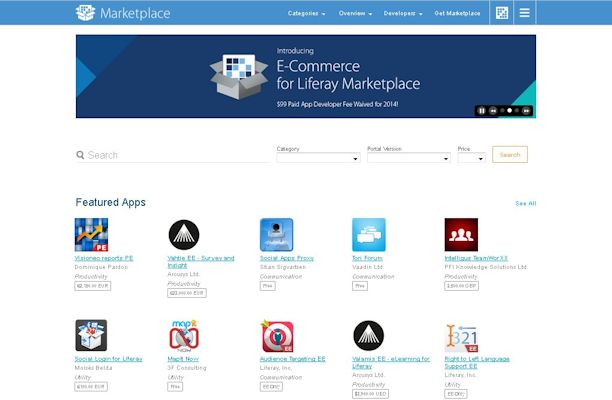Open Right to Left Language Support icon
Screen dimensions: 612x400
pyautogui.click(x=461, y=337)
